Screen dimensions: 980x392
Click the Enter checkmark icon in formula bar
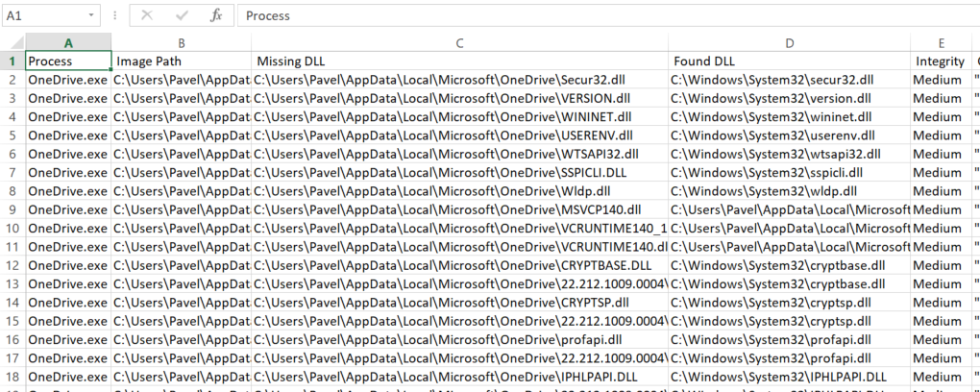coord(183,15)
